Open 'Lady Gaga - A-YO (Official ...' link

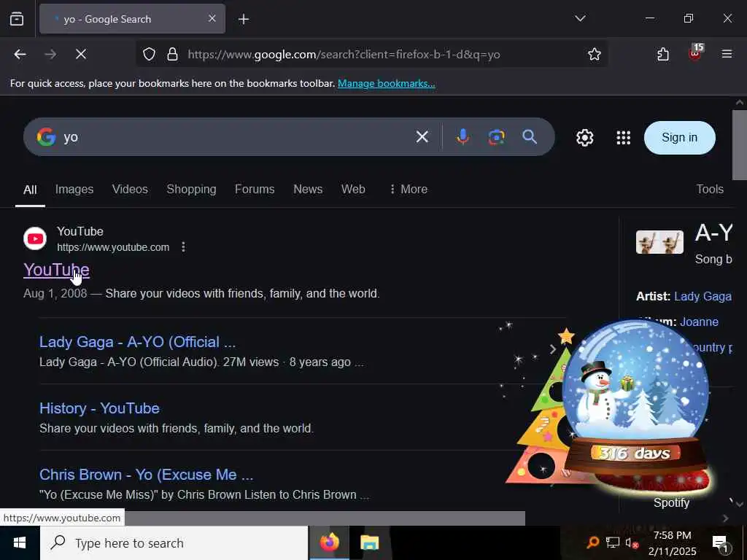click(137, 342)
